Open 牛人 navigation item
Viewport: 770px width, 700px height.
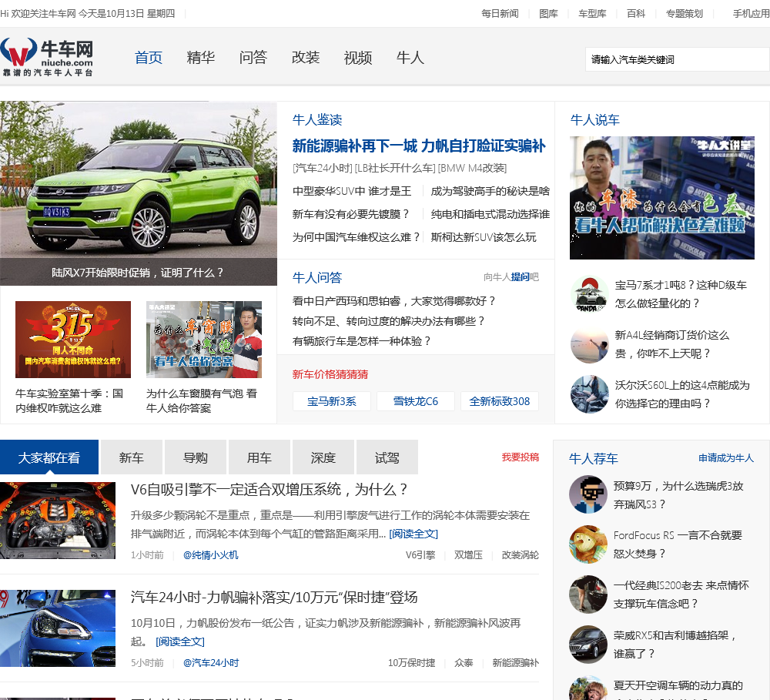pos(410,58)
